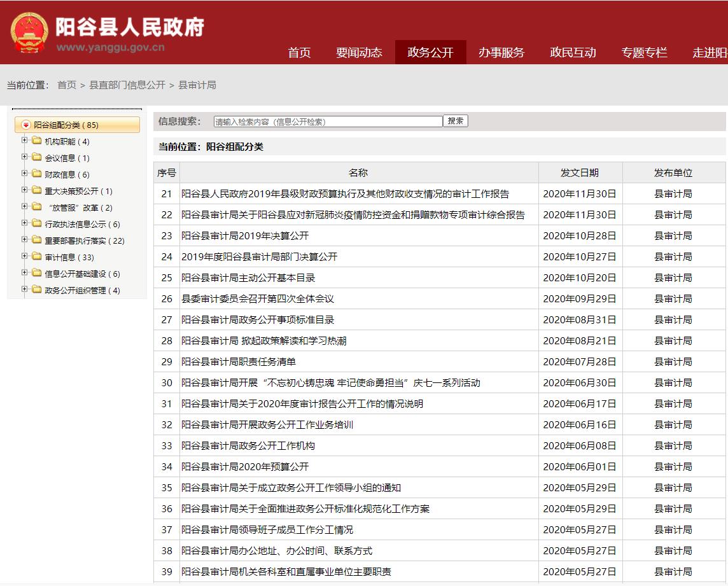The height and width of the screenshot is (586, 728).
Task: Click the folder icon for 会议信息
Action: [x=37, y=157]
